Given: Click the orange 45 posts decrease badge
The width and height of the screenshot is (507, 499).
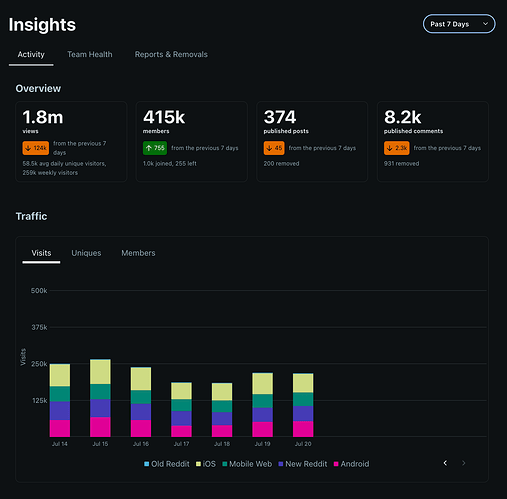Looking at the screenshot, I should 274,148.
